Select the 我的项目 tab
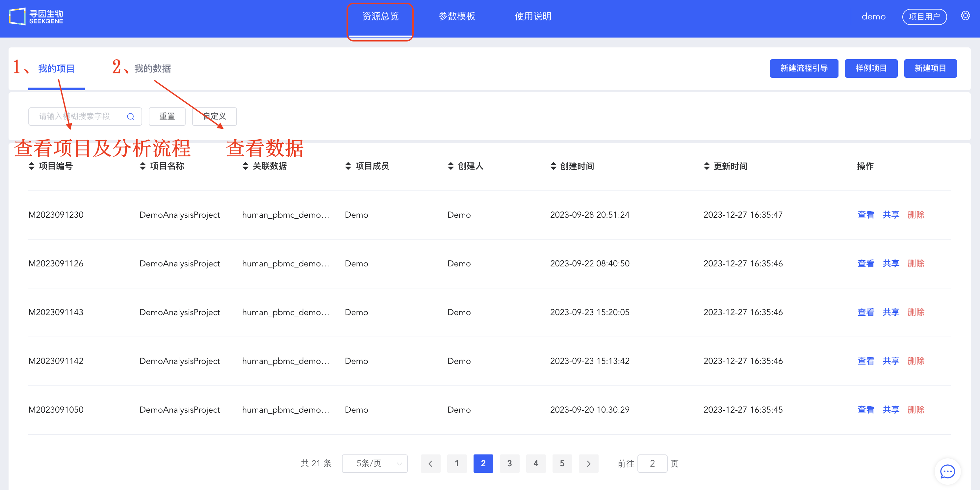This screenshot has width=980, height=490. click(x=56, y=68)
